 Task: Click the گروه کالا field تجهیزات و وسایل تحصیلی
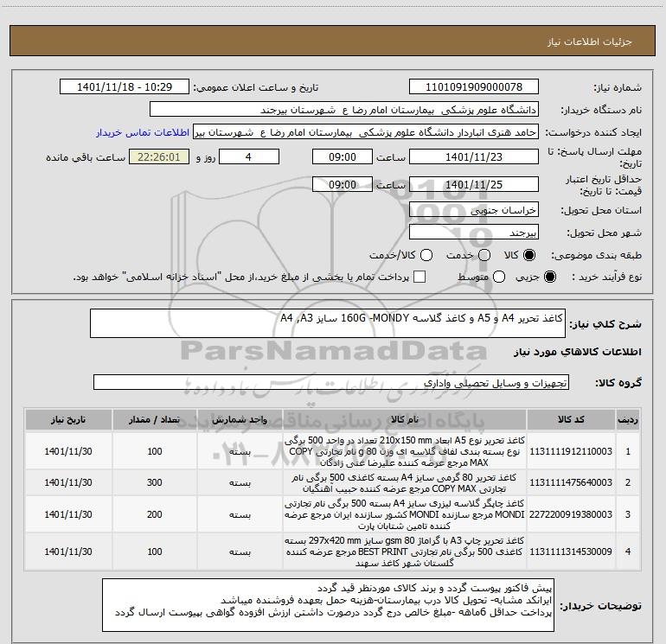(x=331, y=382)
